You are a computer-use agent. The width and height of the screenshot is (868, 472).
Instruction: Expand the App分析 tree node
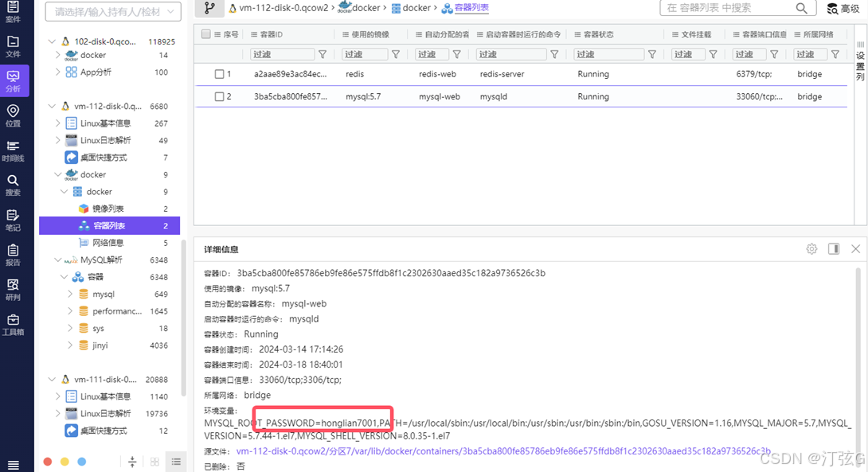pyautogui.click(x=57, y=72)
